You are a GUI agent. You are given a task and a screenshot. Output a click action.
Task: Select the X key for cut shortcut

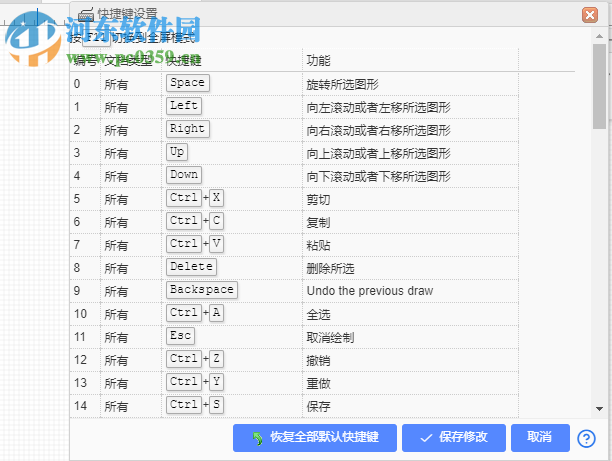coord(217,198)
